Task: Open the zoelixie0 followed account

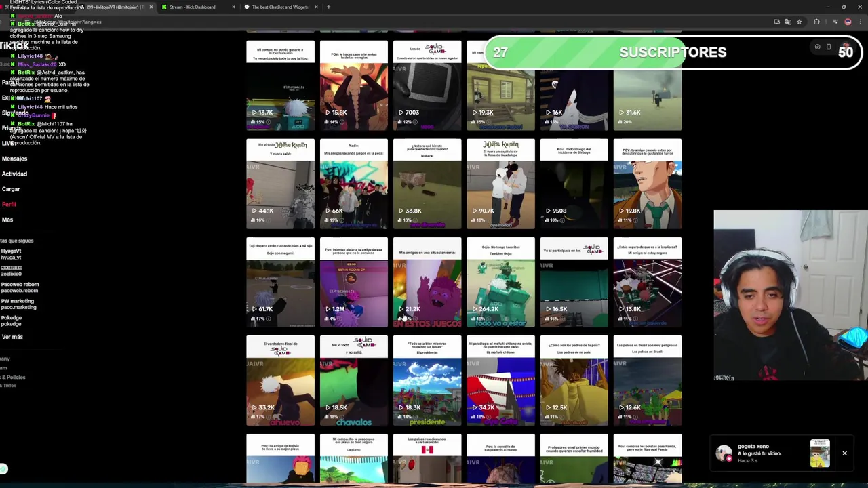Action: point(12,271)
